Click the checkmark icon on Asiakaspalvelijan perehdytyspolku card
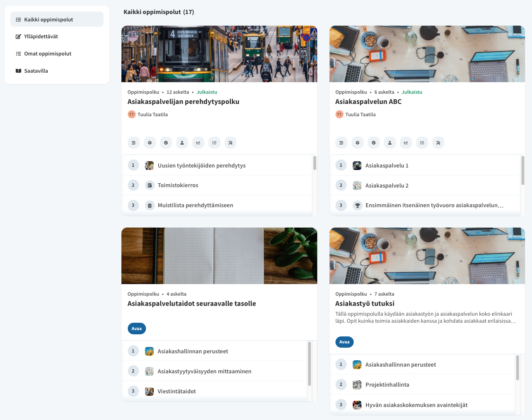Viewport: 532px width, 420px height. pyautogui.click(x=166, y=143)
